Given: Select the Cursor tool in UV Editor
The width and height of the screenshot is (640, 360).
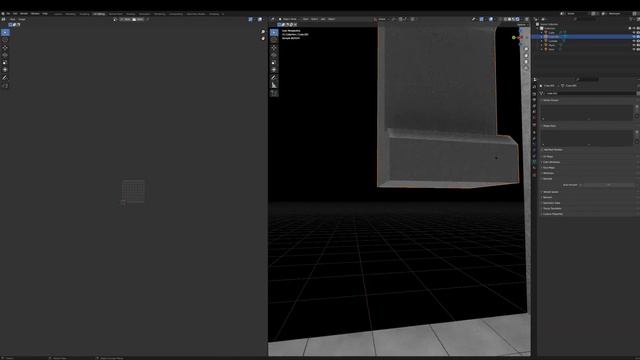Looking at the screenshot, I should coord(5,40).
